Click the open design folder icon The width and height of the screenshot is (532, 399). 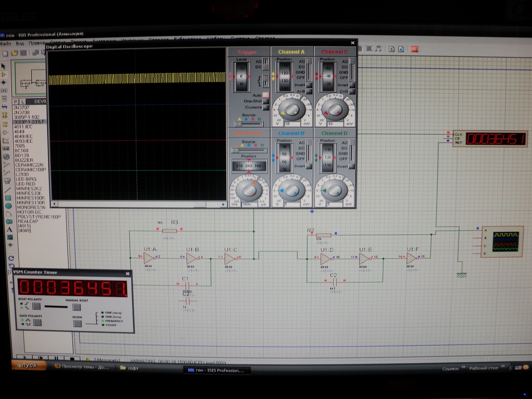(x=14, y=53)
